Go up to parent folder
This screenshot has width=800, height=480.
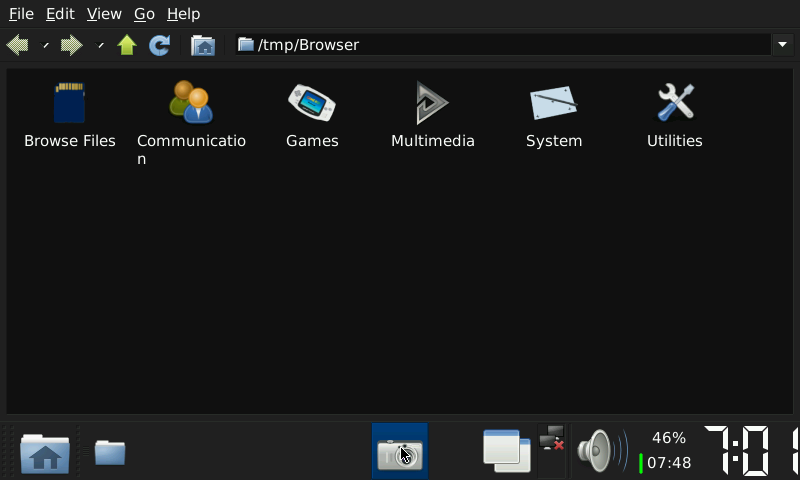click(127, 45)
